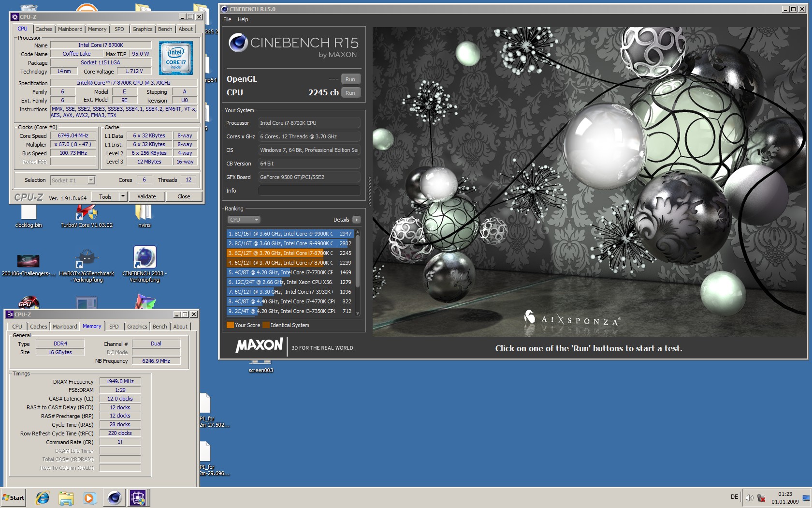Open the docklog.bin desktop file
Screen dimensions: 812x508
coord(29,216)
